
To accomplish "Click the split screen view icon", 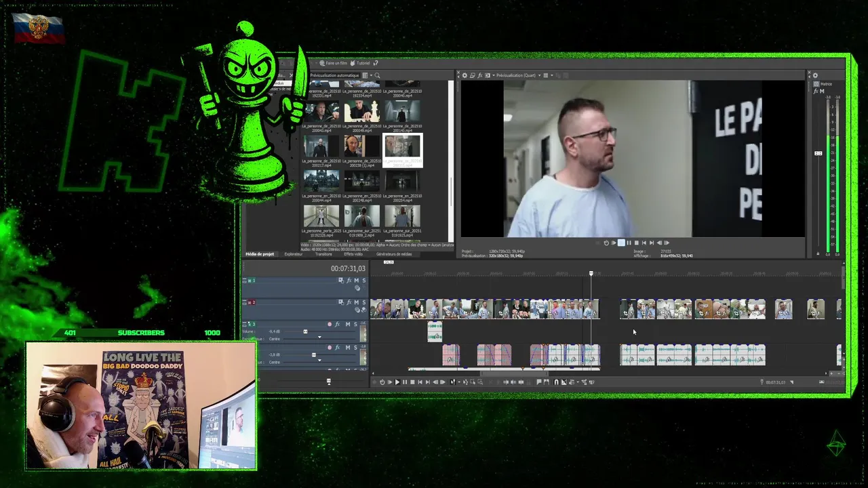I will coord(488,75).
